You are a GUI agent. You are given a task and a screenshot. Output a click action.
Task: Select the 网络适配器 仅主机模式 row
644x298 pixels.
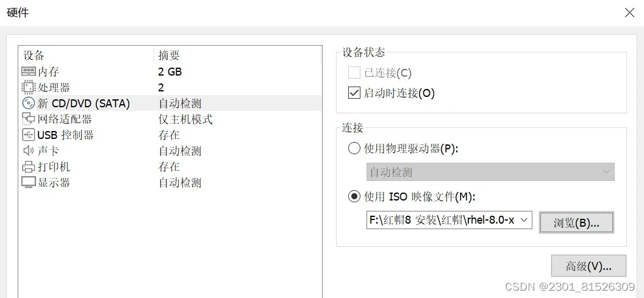click(170, 119)
